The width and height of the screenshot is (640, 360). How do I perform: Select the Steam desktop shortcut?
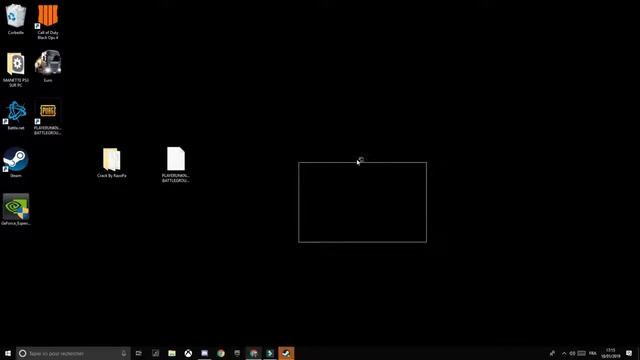(16, 162)
